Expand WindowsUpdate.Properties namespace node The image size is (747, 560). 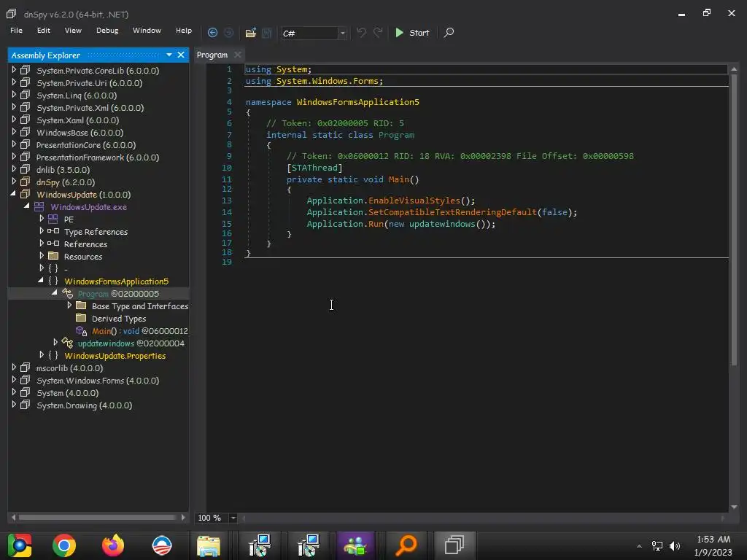pos(42,355)
